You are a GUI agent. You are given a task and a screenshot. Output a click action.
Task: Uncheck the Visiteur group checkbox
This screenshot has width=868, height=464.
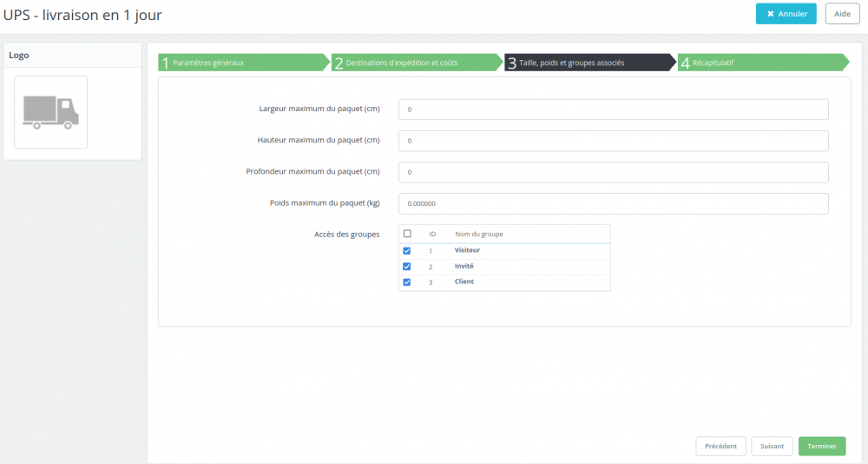tap(407, 250)
